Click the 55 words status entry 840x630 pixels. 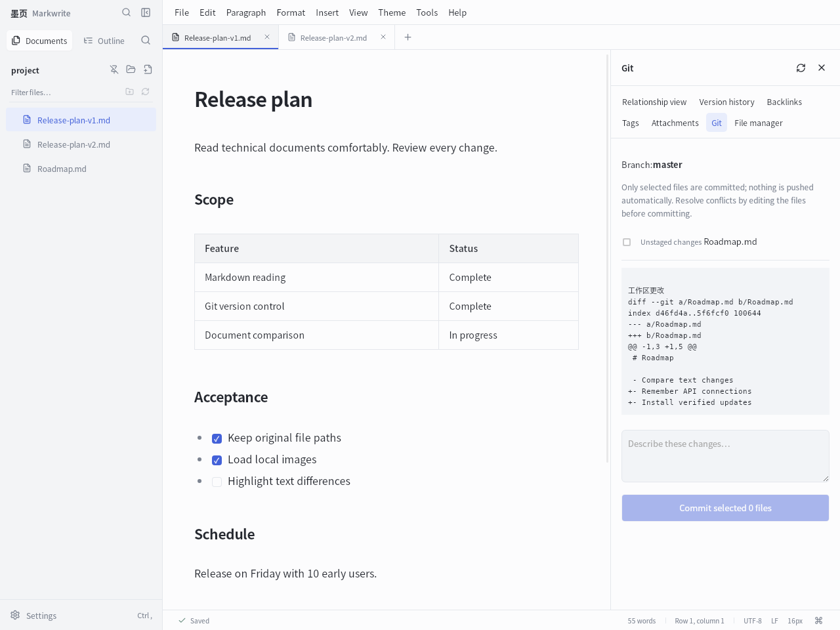[641, 621]
